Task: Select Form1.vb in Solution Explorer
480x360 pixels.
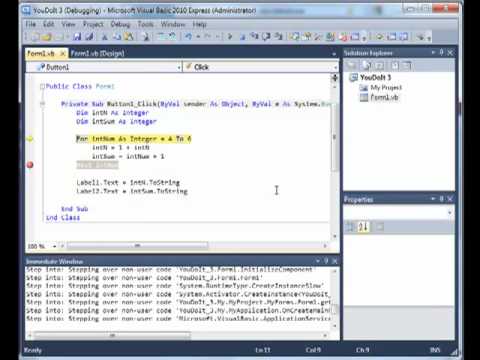Action: pos(384,97)
